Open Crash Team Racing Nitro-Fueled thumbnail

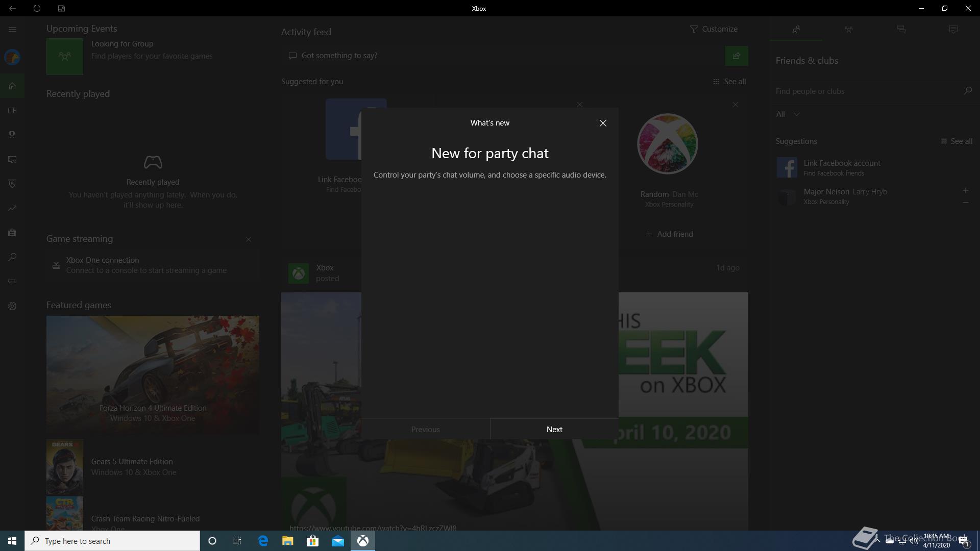(65, 513)
